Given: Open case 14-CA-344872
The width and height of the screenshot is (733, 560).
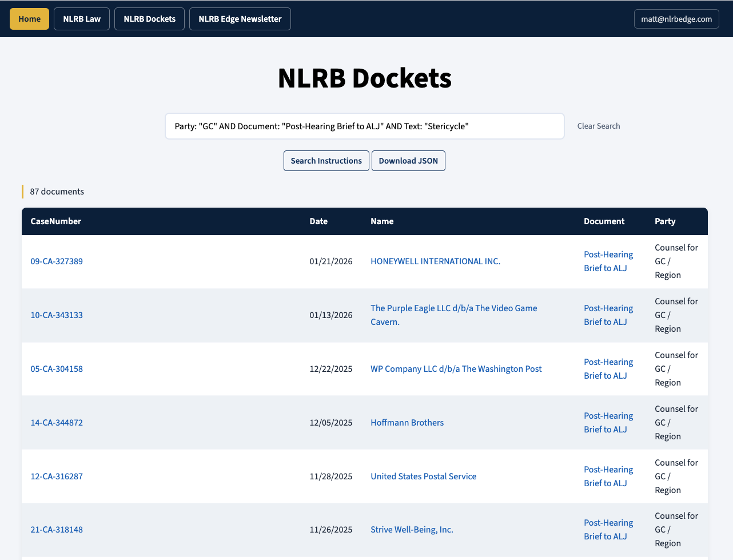Looking at the screenshot, I should pos(57,423).
